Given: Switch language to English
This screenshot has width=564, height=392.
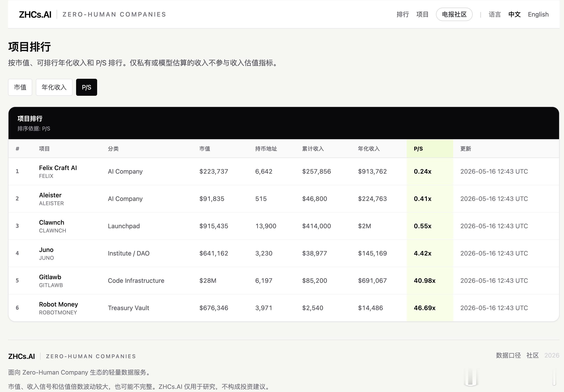Looking at the screenshot, I should click(538, 15).
